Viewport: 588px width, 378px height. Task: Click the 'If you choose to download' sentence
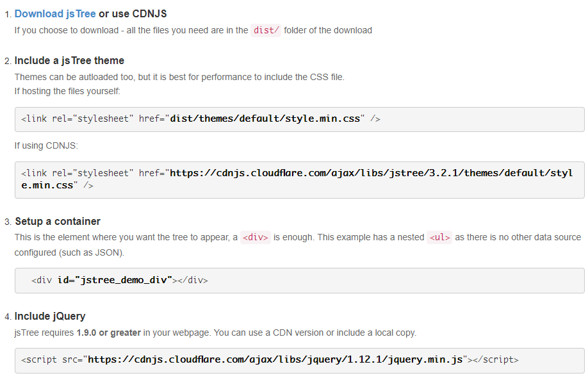coord(193,30)
